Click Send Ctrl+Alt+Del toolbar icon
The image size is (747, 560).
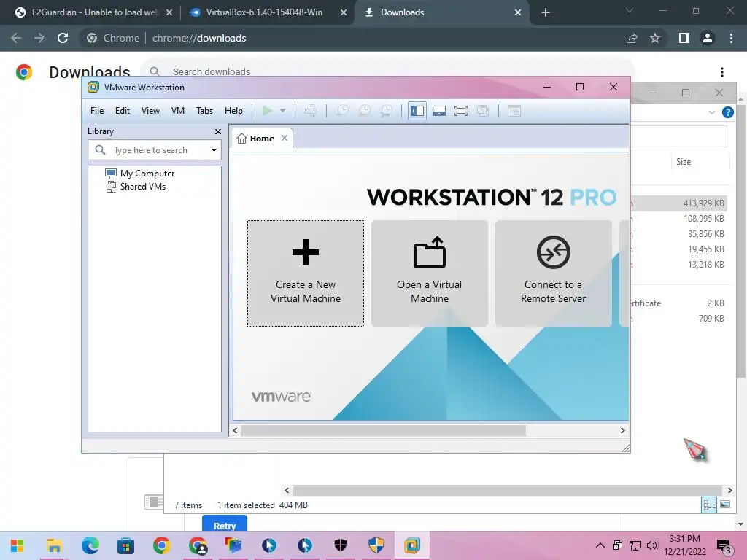[311, 111]
